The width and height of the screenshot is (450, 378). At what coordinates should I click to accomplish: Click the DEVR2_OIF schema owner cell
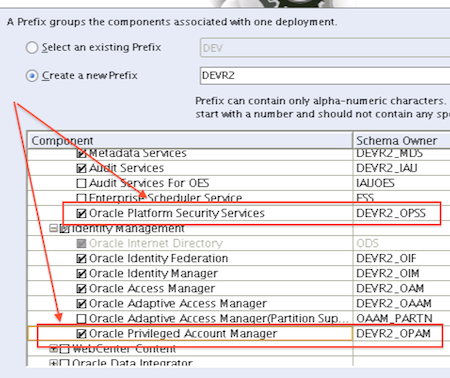tap(402, 258)
